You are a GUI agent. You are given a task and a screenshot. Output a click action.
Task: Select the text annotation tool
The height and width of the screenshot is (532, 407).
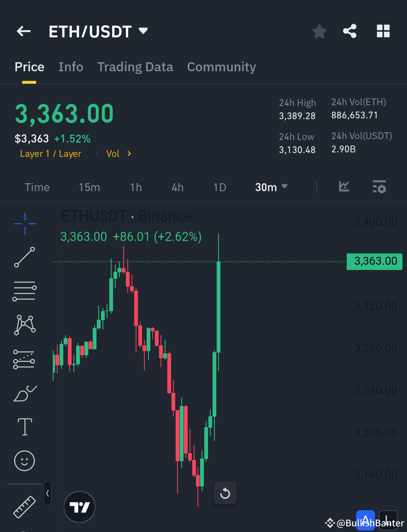[24, 427]
